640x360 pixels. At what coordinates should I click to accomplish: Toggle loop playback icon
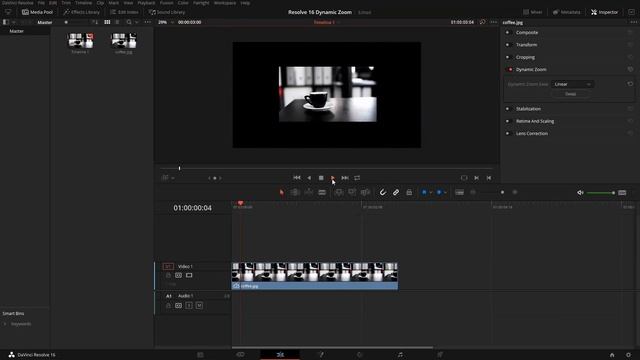[x=357, y=178]
